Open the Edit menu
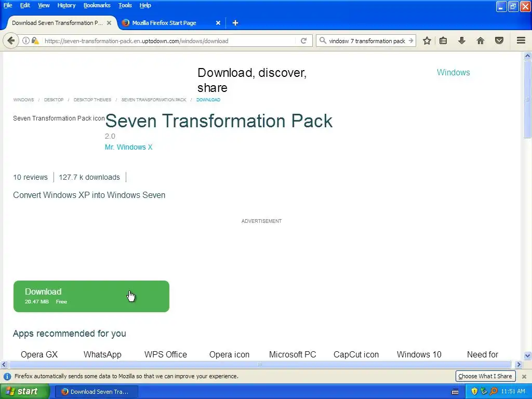This screenshot has height=399, width=532. tap(25, 5)
